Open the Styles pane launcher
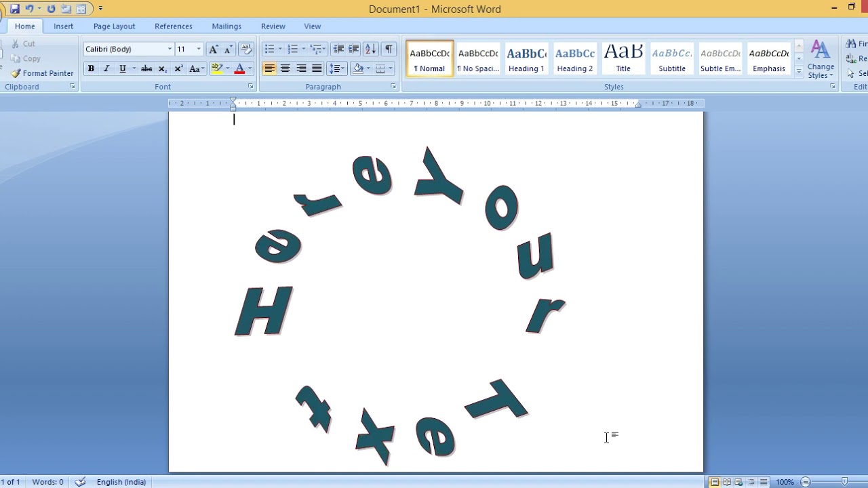868x488 pixels. click(832, 87)
